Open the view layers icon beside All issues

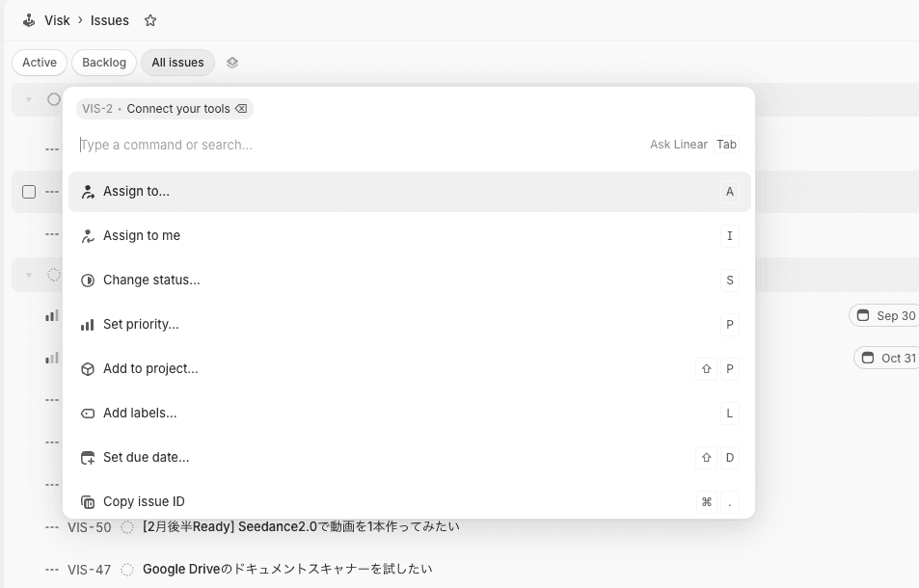pyautogui.click(x=232, y=63)
